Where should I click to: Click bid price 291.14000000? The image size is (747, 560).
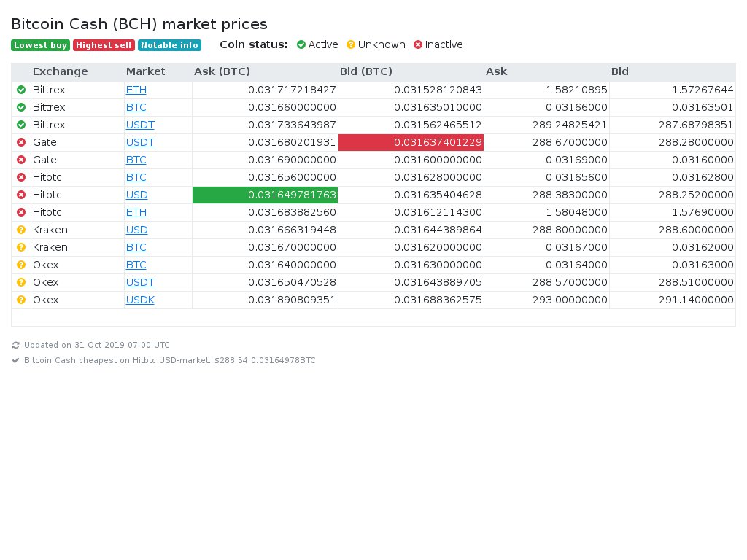696,300
